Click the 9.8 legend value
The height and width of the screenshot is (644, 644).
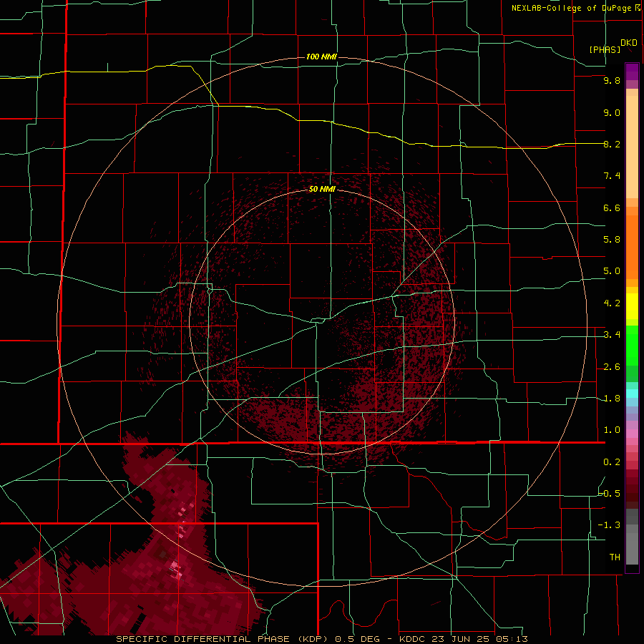click(x=612, y=81)
